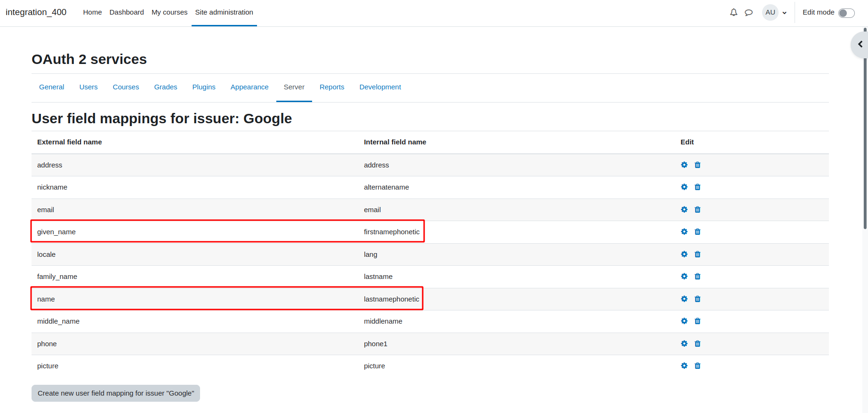
Task: Click the locale external field cell
Action: pos(46,254)
